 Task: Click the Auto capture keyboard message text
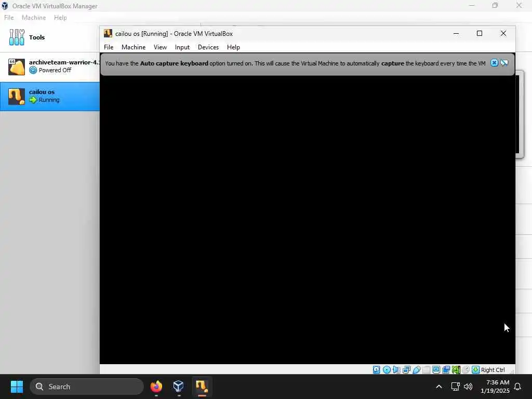[x=295, y=63]
